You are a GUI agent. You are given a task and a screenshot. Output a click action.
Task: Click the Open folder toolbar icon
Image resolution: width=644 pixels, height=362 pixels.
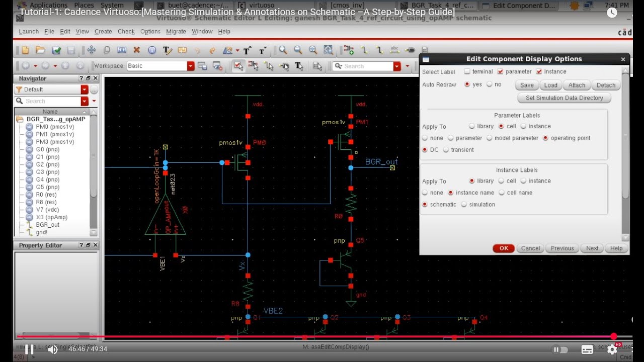tap(40, 50)
